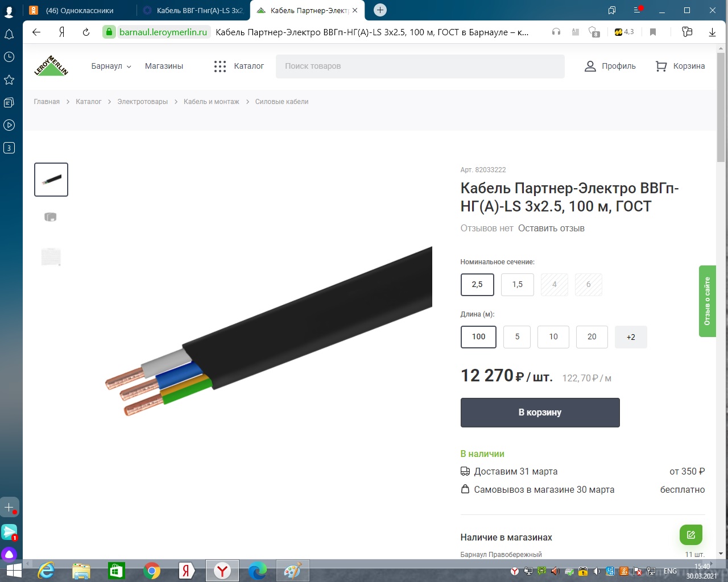Open browsing history clock icon
Viewport: 728px width, 582px height.
point(9,57)
